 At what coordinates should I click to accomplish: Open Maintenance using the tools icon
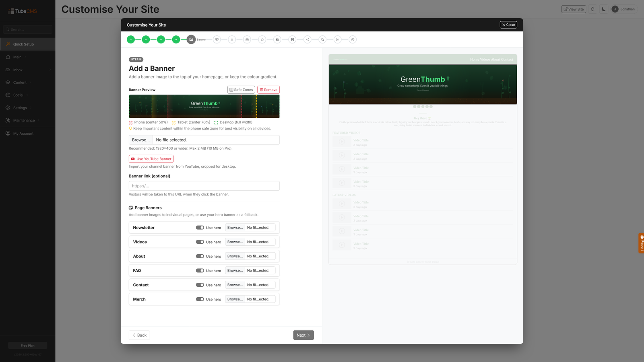7,120
